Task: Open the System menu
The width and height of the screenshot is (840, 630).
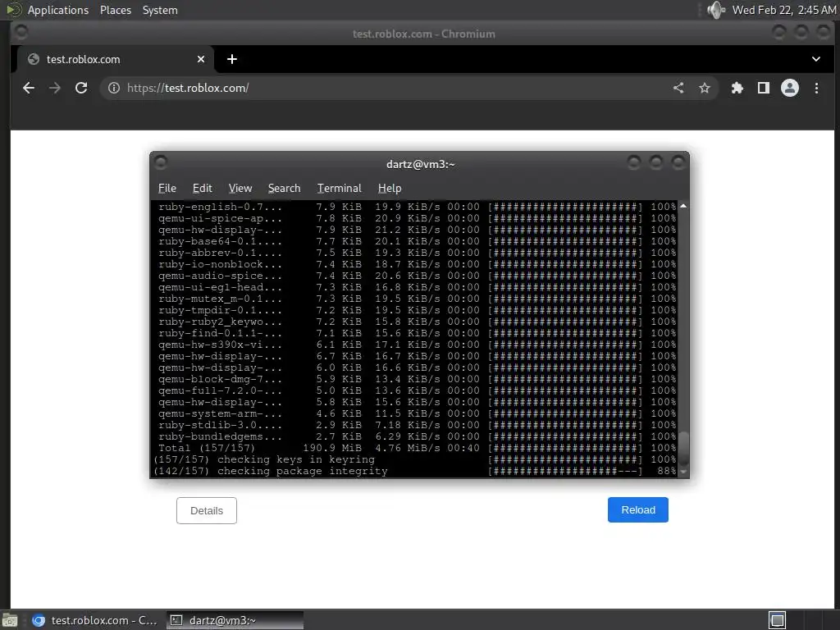Action: point(160,10)
